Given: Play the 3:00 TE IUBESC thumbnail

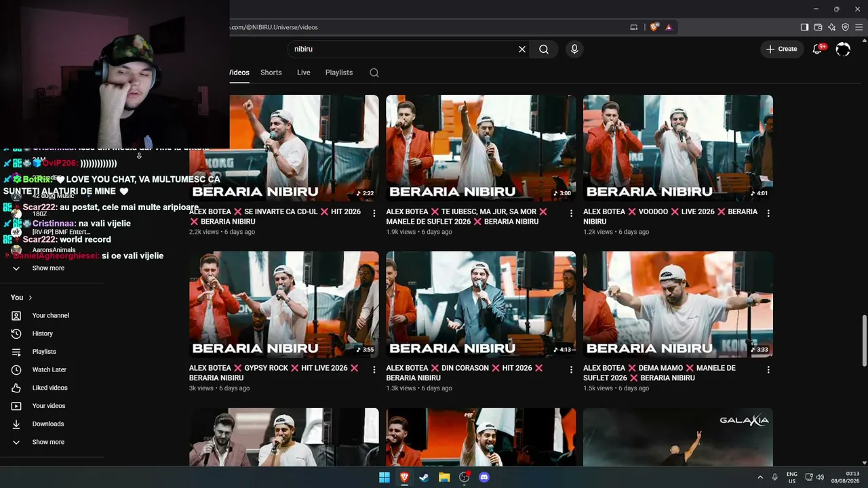Looking at the screenshot, I should point(481,148).
